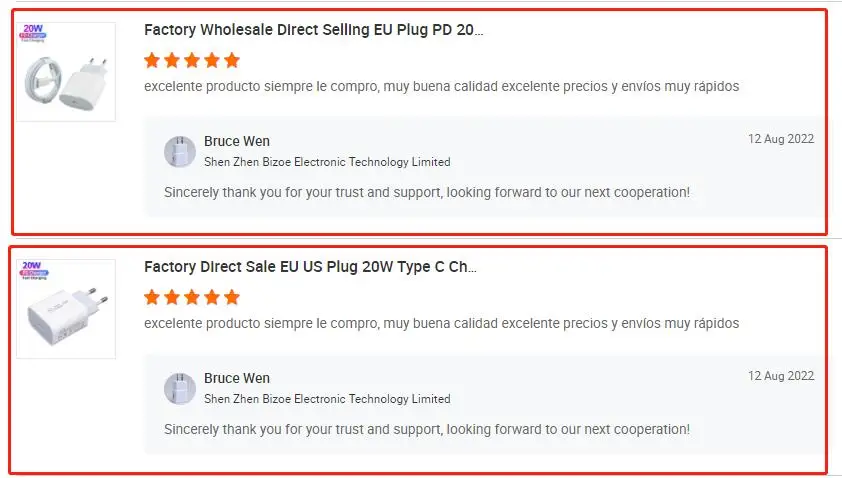
Task: Click the Spanish review text under Factory Direct Sale title
Action: [x=441, y=324]
